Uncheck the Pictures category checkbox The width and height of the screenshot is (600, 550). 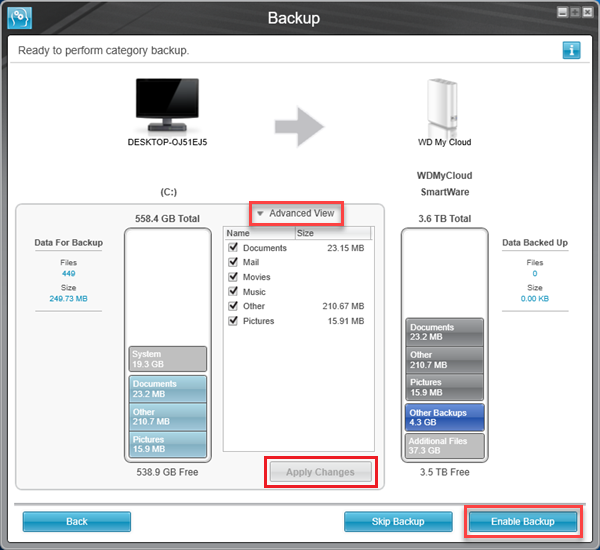(x=233, y=320)
